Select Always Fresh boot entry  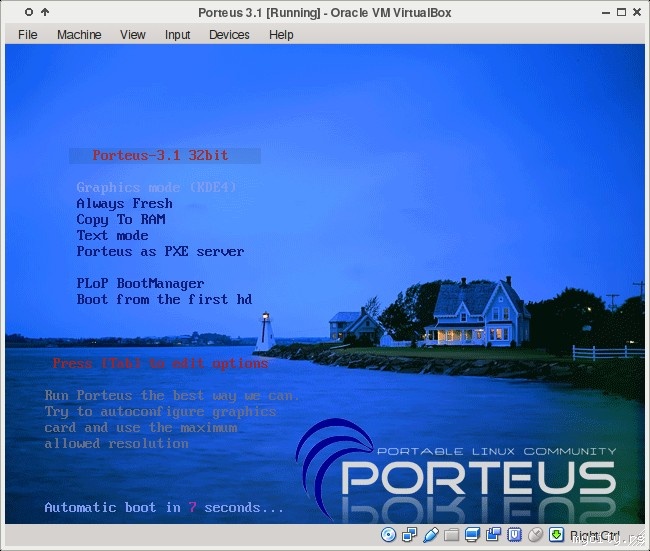pos(124,204)
